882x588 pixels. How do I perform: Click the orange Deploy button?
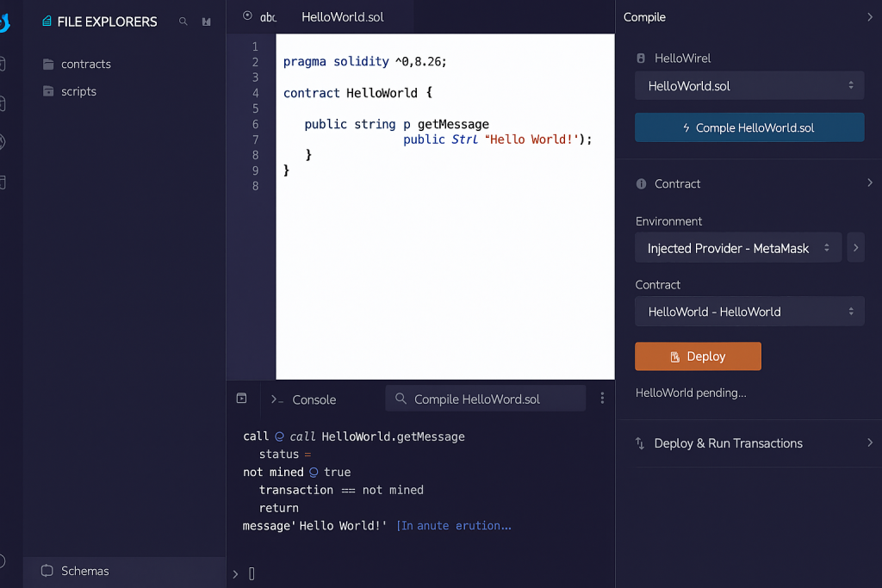[698, 356]
